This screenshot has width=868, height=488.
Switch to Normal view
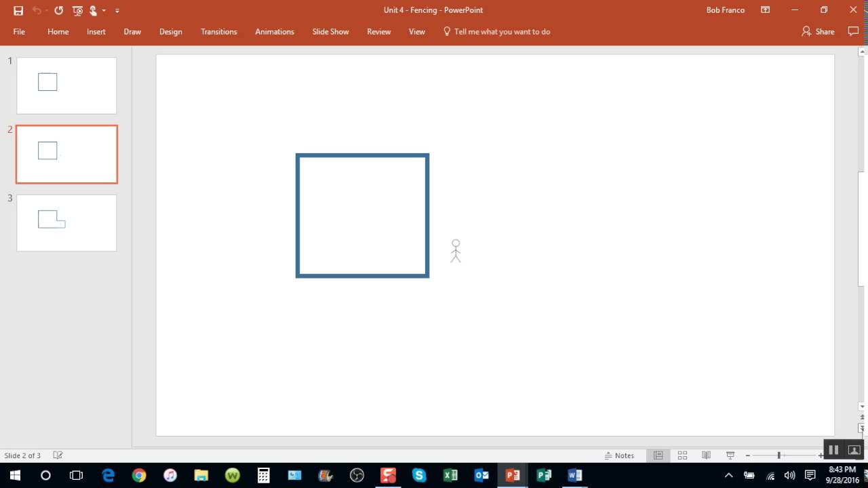(658, 455)
